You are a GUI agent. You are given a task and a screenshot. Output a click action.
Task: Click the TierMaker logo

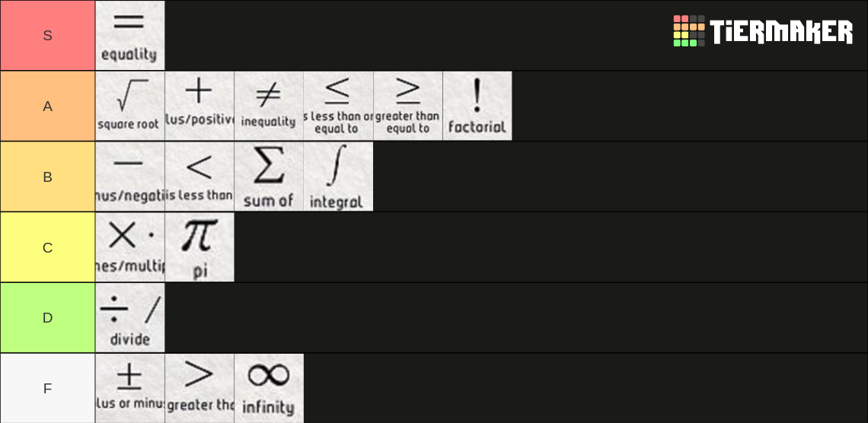pyautogui.click(x=763, y=31)
